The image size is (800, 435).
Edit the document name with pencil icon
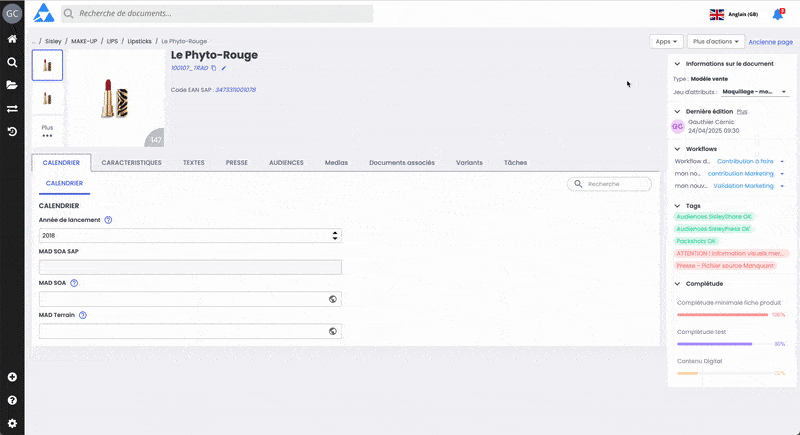(223, 68)
